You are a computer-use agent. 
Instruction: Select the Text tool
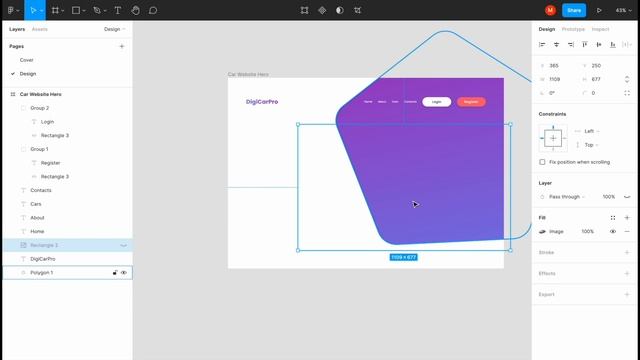[118, 10]
